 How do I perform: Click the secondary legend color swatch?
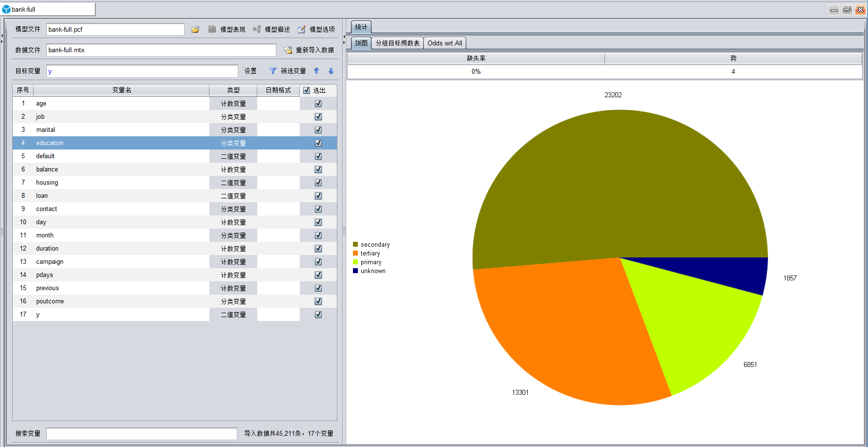tap(355, 244)
